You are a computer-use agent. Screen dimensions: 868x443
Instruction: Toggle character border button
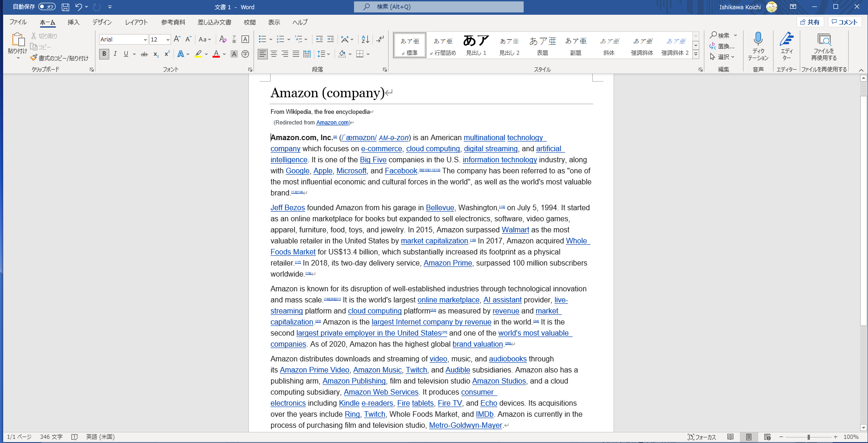point(245,39)
